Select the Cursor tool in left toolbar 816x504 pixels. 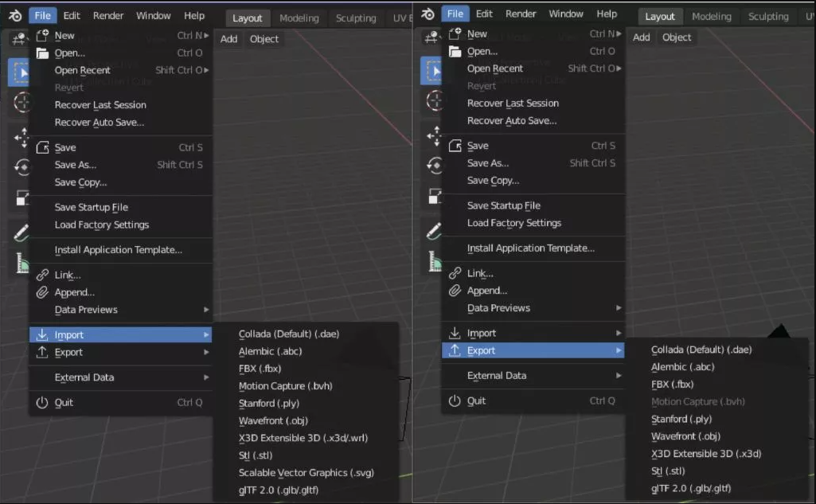click(21, 102)
